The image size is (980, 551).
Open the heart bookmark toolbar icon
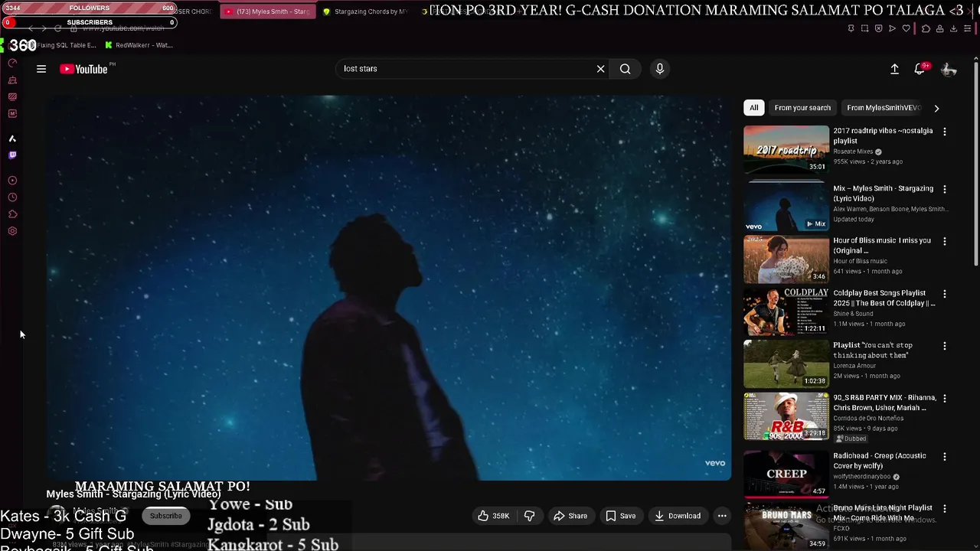906,28
